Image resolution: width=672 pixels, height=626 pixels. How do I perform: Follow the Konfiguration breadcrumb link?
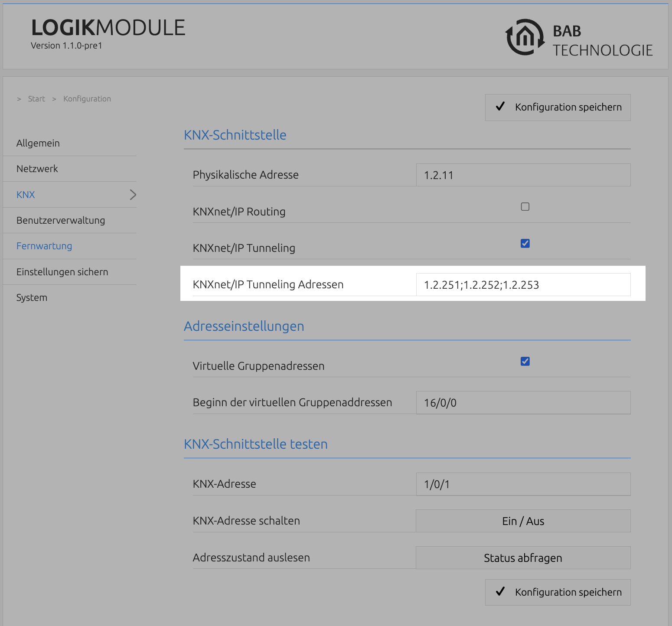[x=87, y=99]
